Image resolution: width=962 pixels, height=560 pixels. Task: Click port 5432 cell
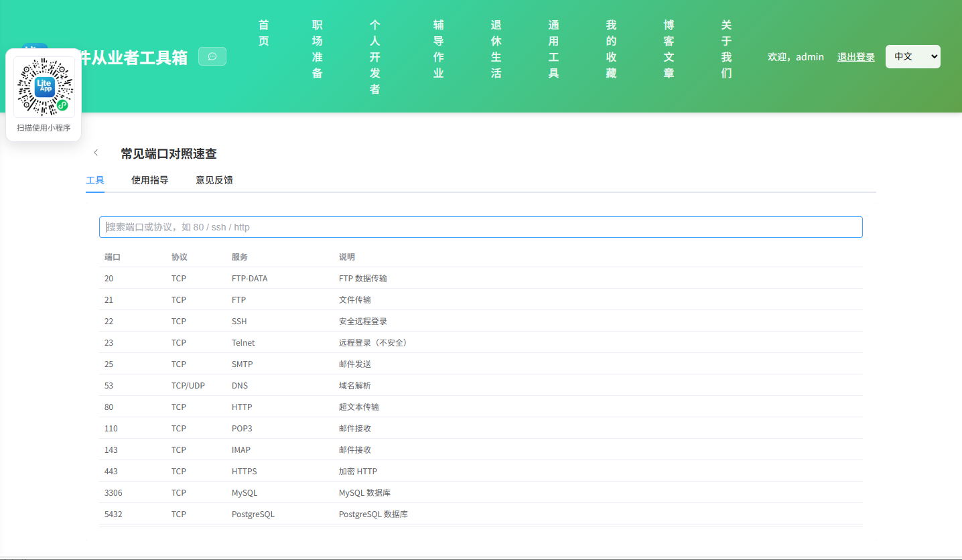point(113,514)
